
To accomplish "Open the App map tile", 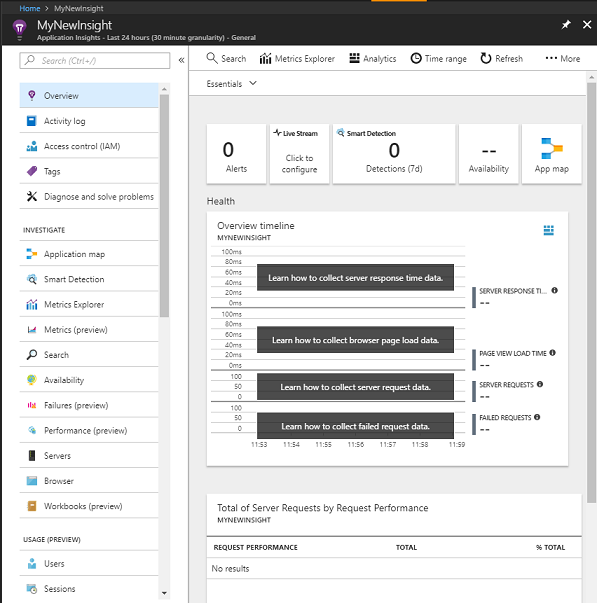I will [552, 154].
